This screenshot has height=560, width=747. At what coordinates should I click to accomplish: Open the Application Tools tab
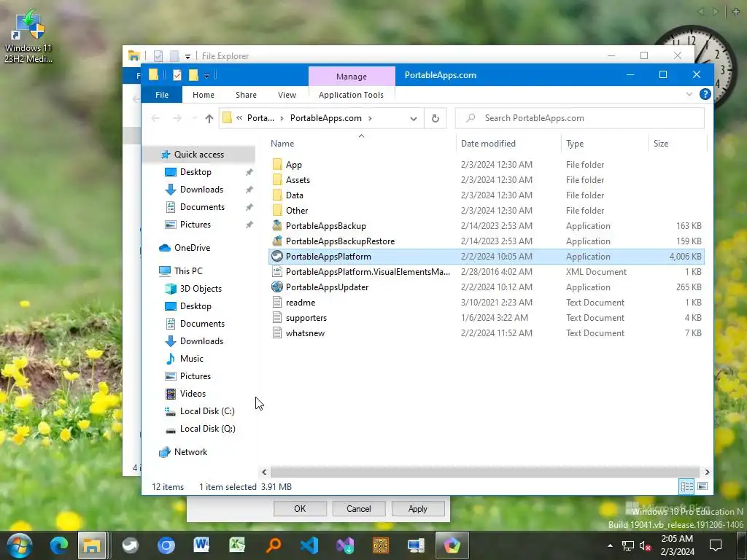click(351, 95)
